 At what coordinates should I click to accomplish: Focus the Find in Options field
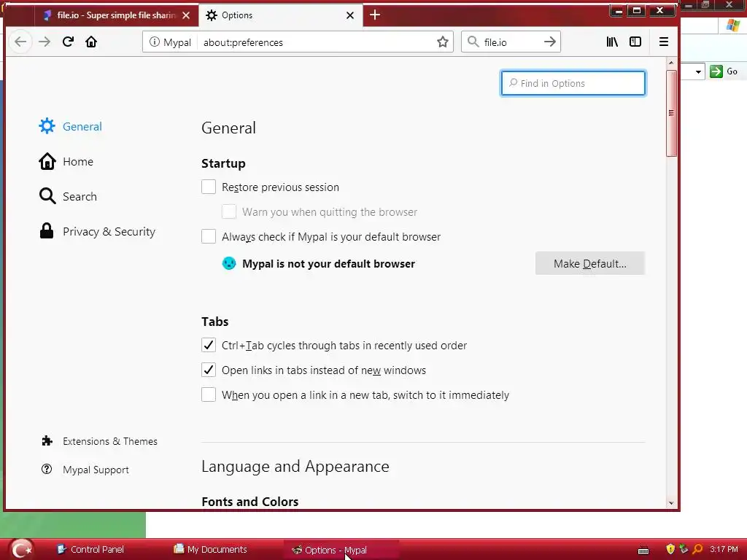[x=573, y=83]
